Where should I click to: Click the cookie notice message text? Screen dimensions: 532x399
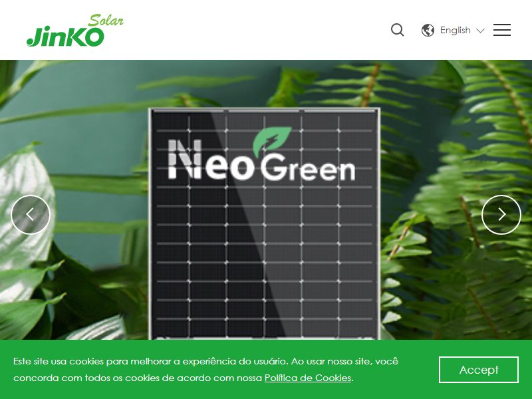tap(205, 370)
